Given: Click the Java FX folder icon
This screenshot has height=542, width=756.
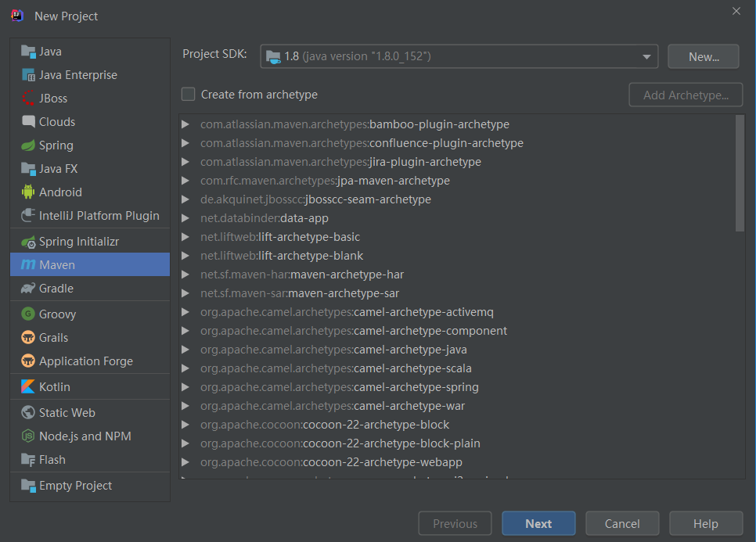Looking at the screenshot, I should click(x=28, y=169).
